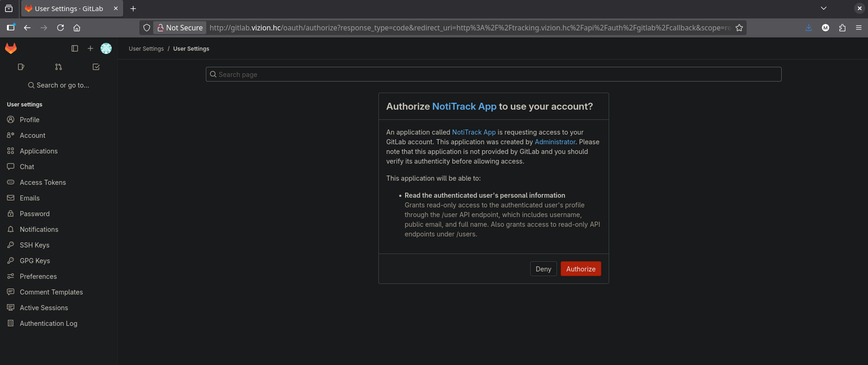Click Search or go to
Screen dimensions: 868x365
coord(59,85)
